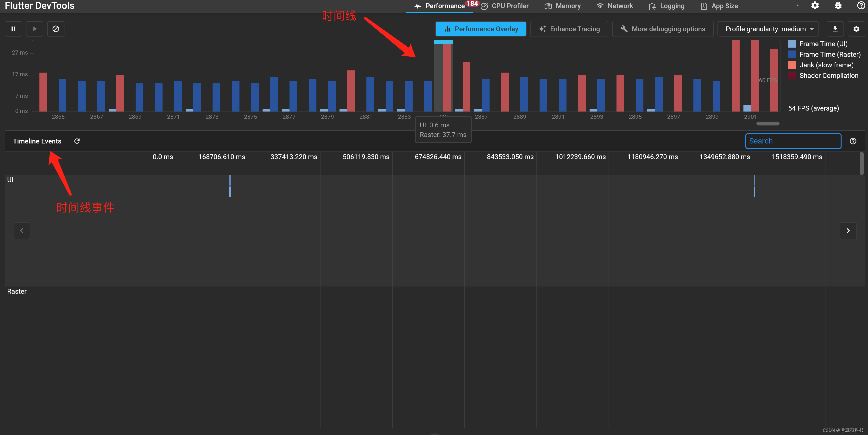Open Enhance Tracing options

pyautogui.click(x=569, y=29)
